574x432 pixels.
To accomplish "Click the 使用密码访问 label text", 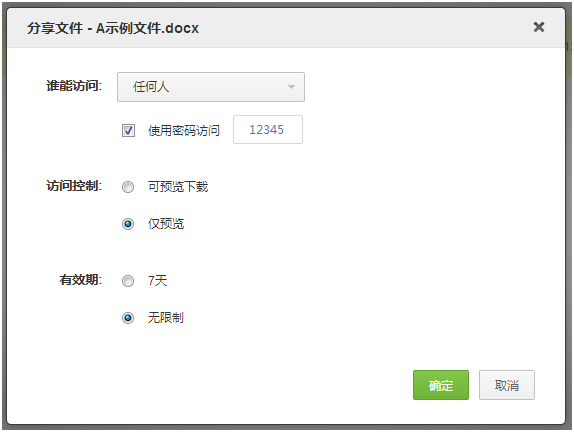I will (x=184, y=130).
